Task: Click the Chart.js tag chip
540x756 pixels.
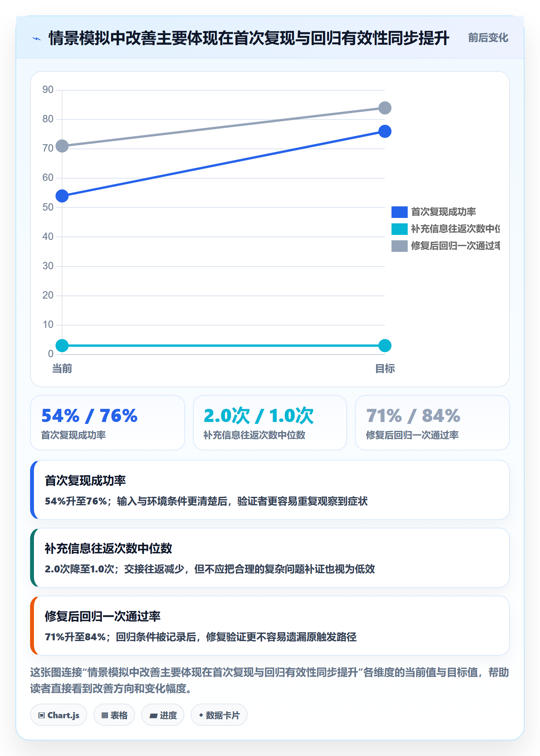Action: 59,715
